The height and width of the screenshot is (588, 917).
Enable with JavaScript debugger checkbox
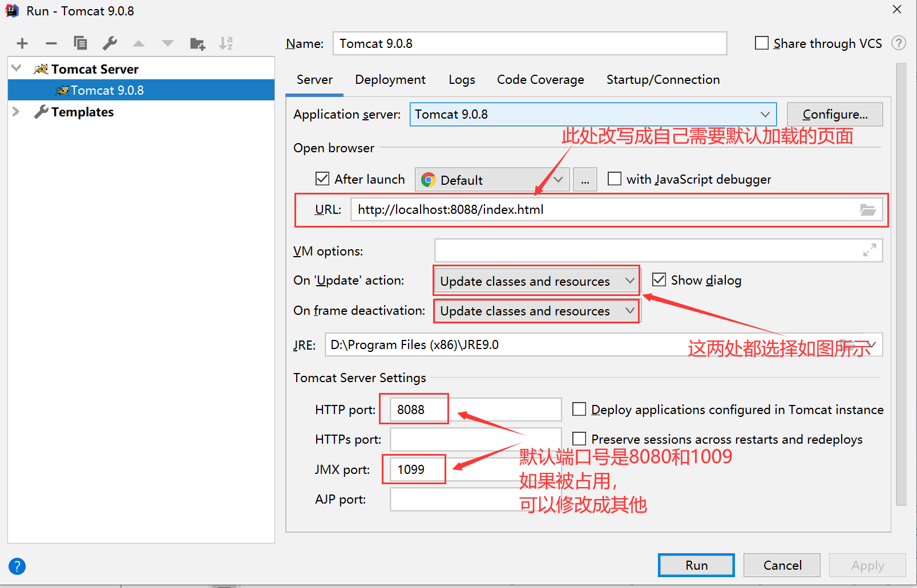point(615,179)
